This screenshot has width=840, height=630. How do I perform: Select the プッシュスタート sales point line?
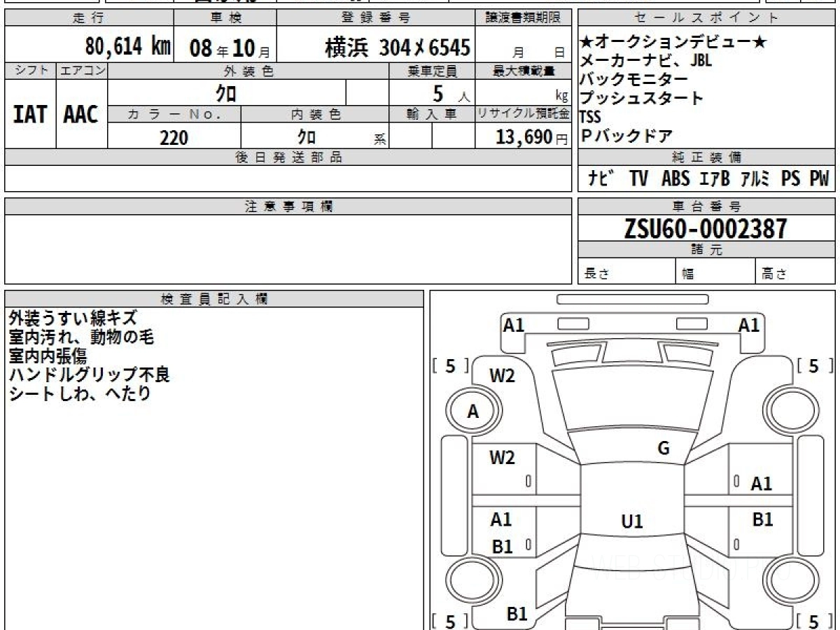pyautogui.click(x=642, y=98)
